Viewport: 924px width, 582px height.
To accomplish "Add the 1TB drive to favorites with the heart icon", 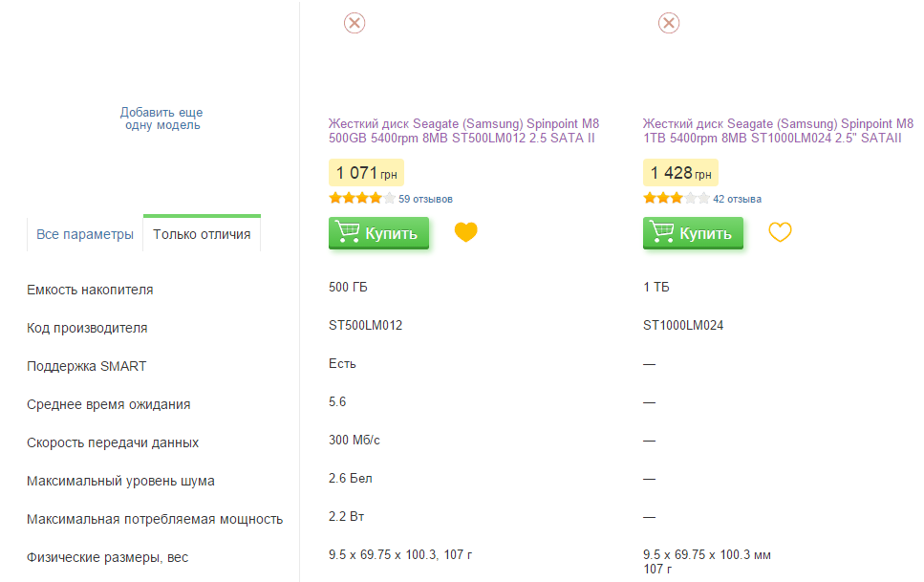I will click(x=780, y=231).
